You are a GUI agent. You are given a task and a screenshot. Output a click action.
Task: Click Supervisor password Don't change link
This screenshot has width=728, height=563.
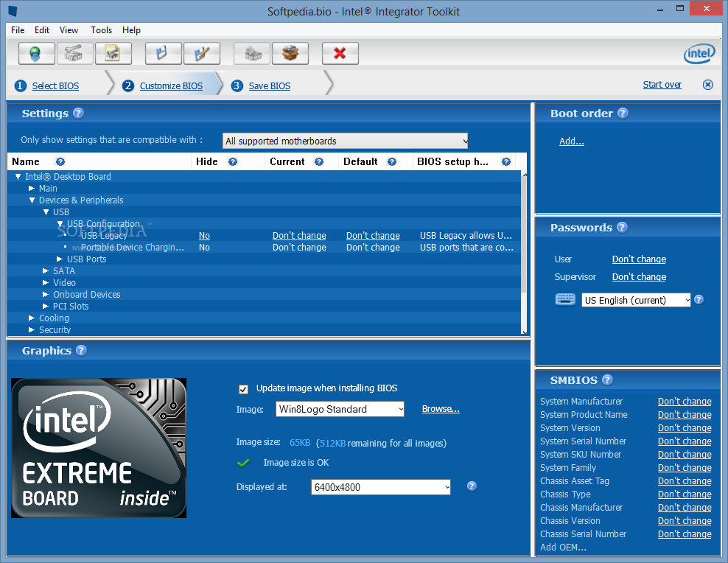(639, 276)
